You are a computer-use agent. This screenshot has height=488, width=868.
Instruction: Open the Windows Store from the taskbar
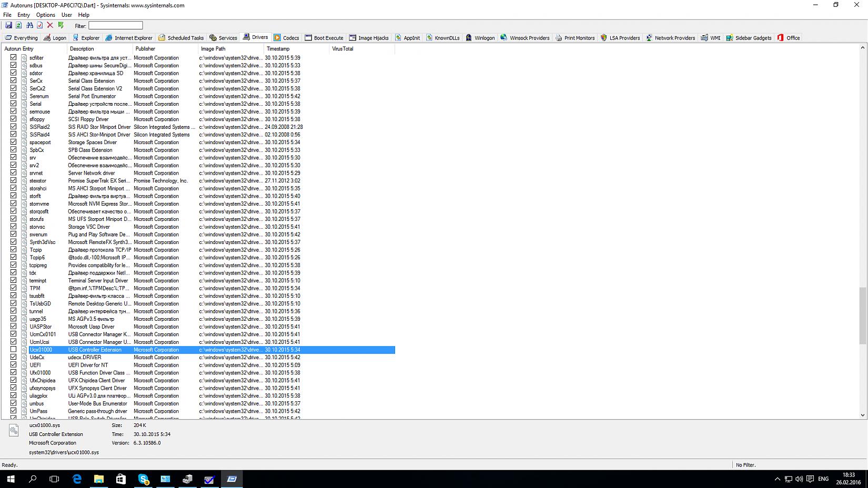tap(121, 479)
